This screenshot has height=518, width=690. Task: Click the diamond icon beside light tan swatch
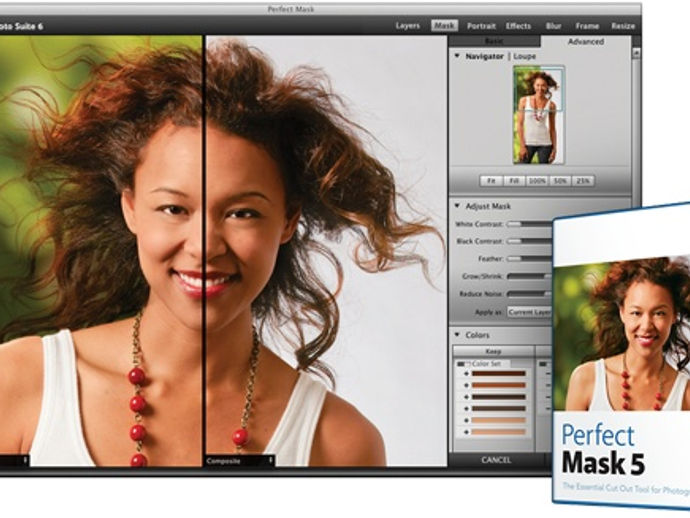click(x=466, y=421)
